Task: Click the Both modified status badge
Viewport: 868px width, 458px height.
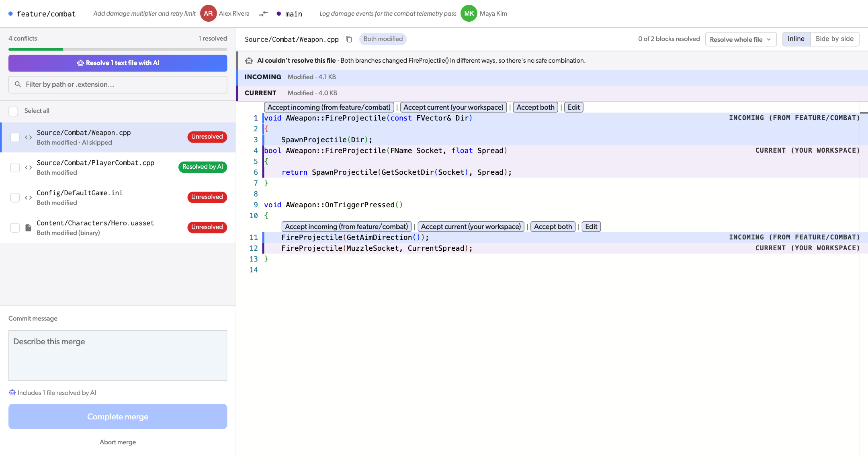Action: pyautogui.click(x=383, y=39)
